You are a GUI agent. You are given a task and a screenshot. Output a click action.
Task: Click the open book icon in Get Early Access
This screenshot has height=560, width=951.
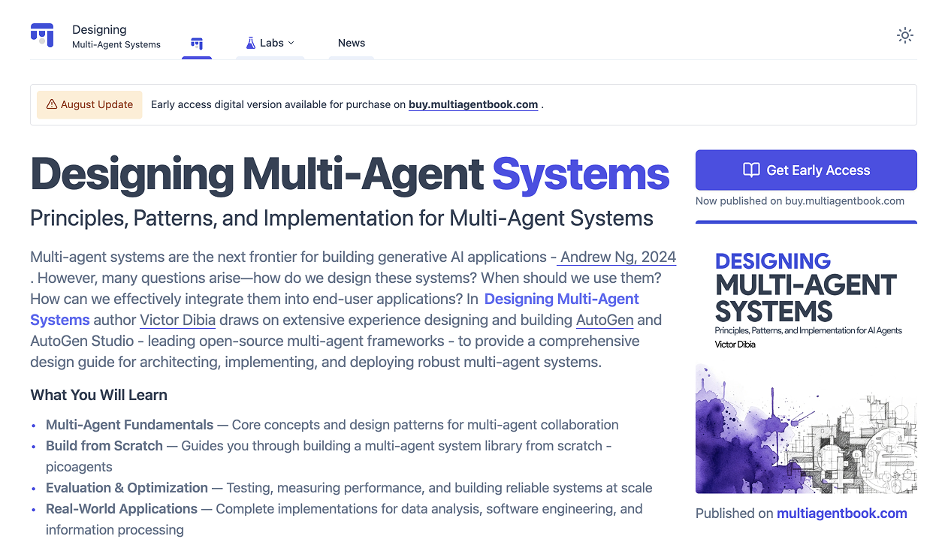[x=750, y=170]
